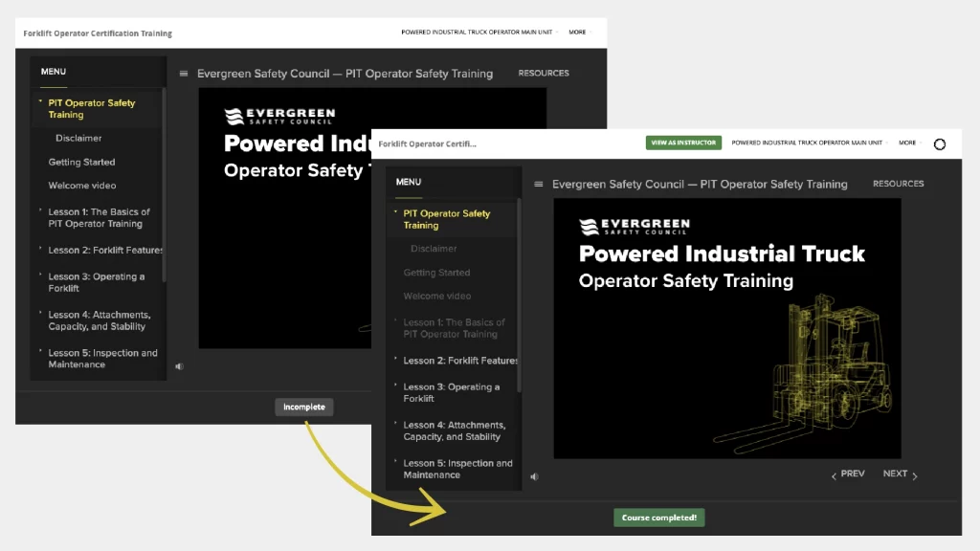This screenshot has width=980, height=551.
Task: Open the MORE dropdown in the back window
Action: click(580, 32)
